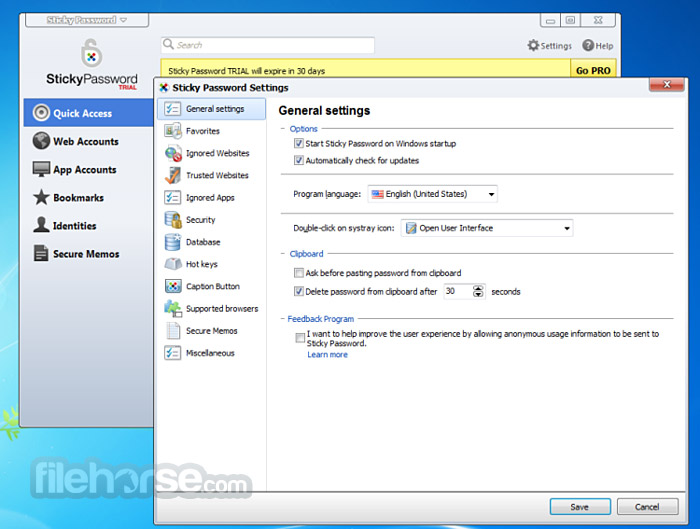Click the Secure Memos document icon in main sidebar

(x=41, y=253)
